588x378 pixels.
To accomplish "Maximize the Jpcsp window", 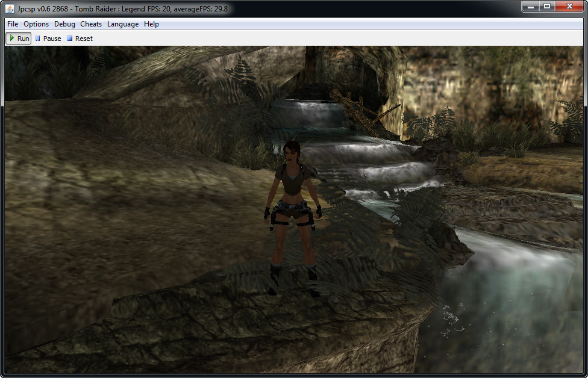I will [547, 7].
